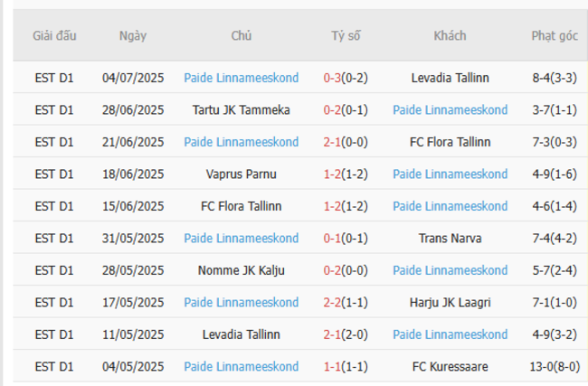This screenshot has height=386, width=588.
Task: Click the 18/06/2025 date cell
Action: point(132,174)
